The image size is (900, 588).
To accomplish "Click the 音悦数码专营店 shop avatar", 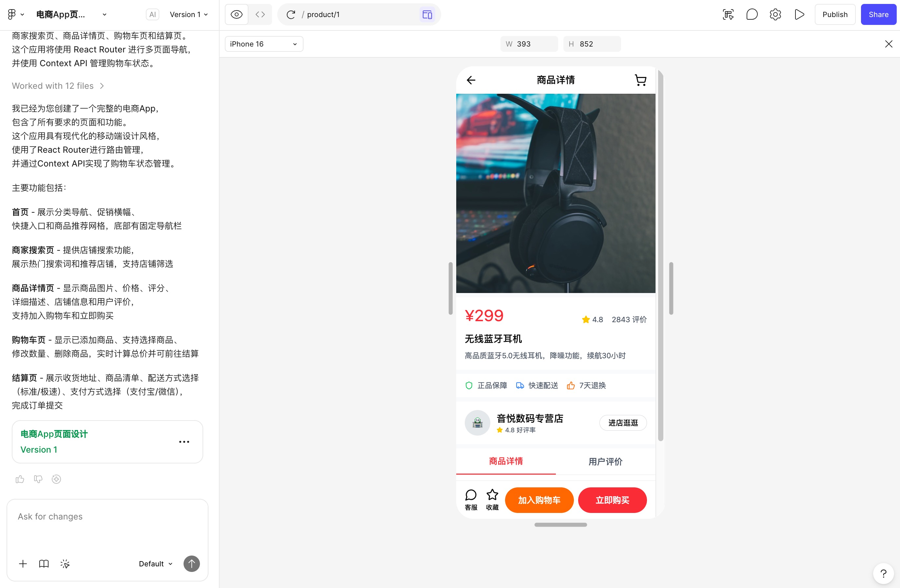I will tap(477, 423).
